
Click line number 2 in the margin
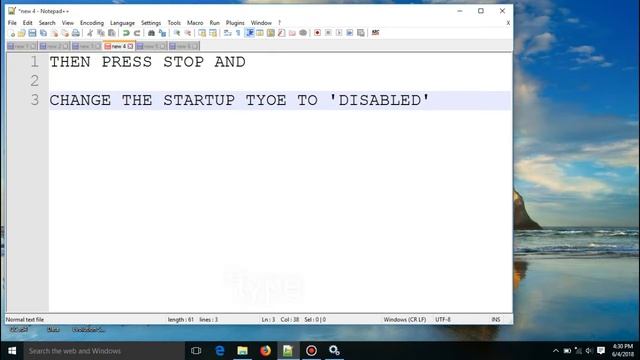pyautogui.click(x=35, y=81)
